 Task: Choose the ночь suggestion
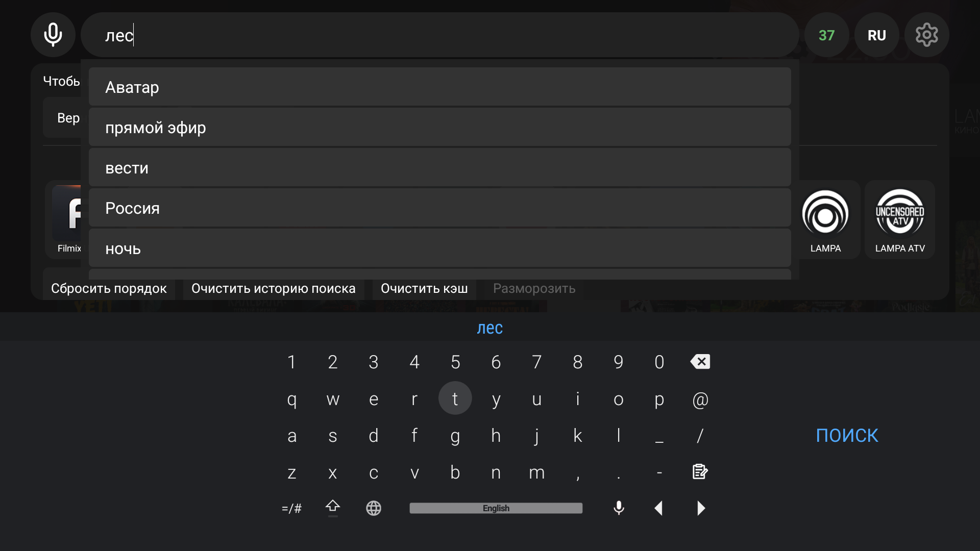(x=439, y=248)
